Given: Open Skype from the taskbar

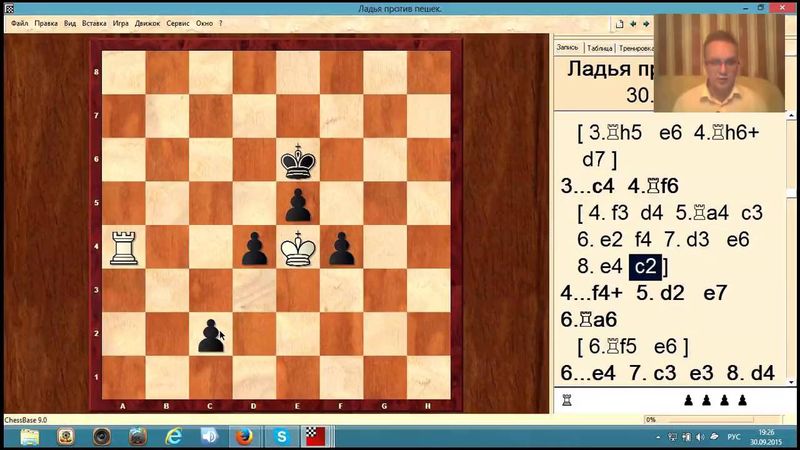Looking at the screenshot, I should tap(281, 437).
